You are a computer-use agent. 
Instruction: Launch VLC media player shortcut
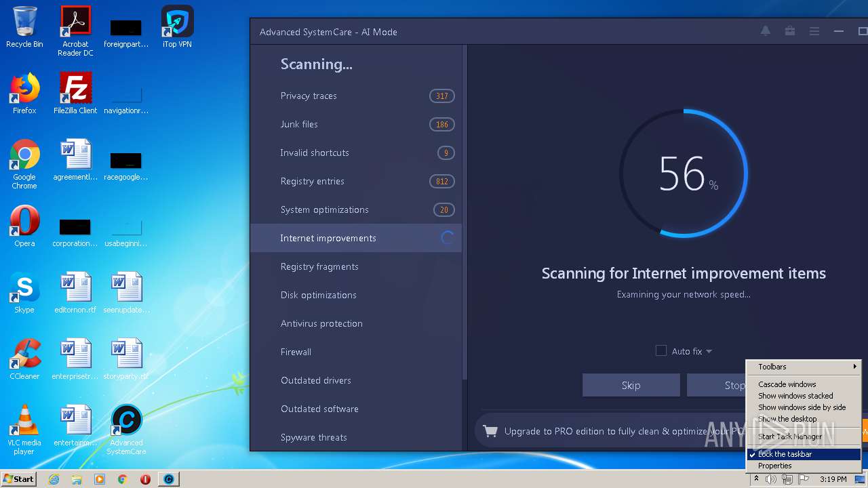pos(24,430)
